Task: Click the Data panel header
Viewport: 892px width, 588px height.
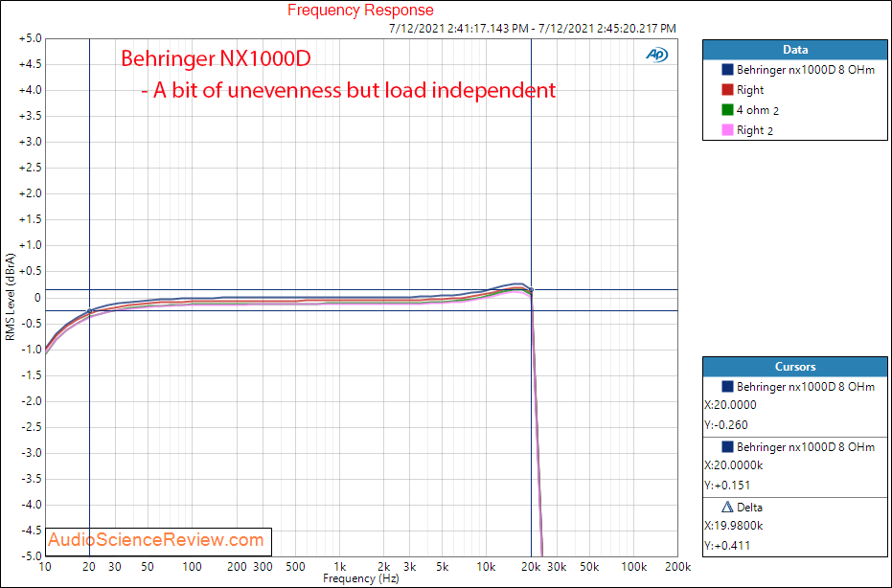Action: [794, 50]
